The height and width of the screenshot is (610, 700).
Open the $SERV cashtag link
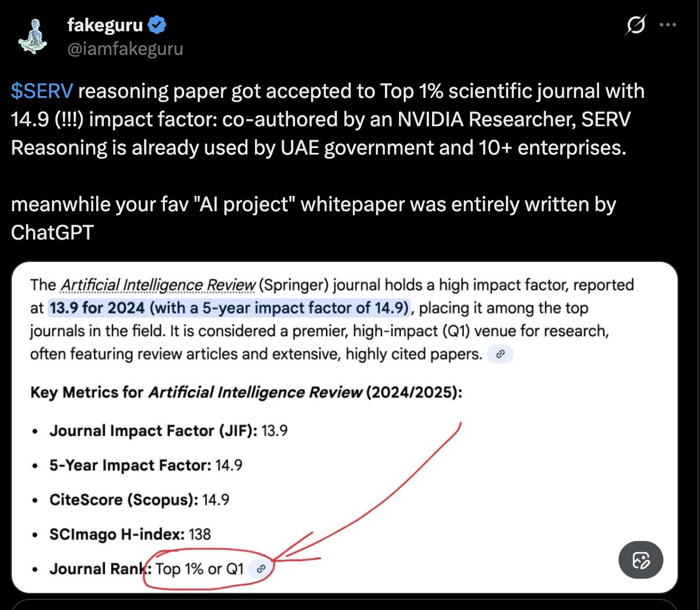[42, 91]
